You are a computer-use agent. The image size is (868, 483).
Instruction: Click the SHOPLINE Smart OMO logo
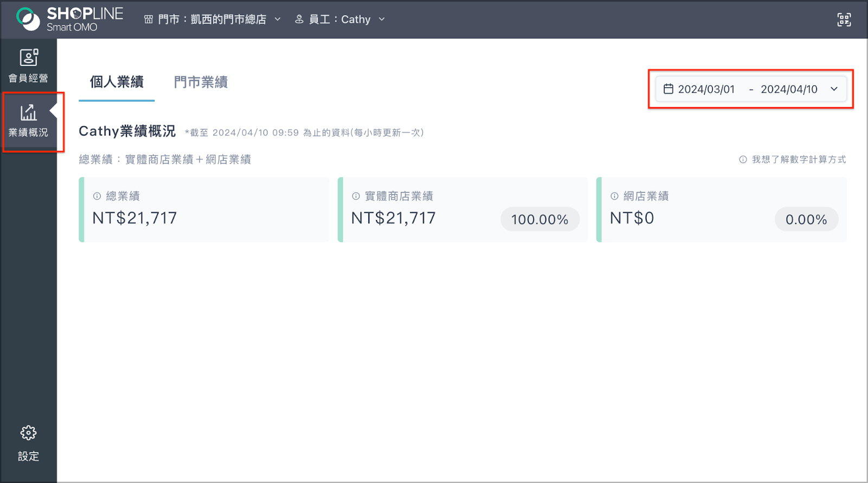69,19
